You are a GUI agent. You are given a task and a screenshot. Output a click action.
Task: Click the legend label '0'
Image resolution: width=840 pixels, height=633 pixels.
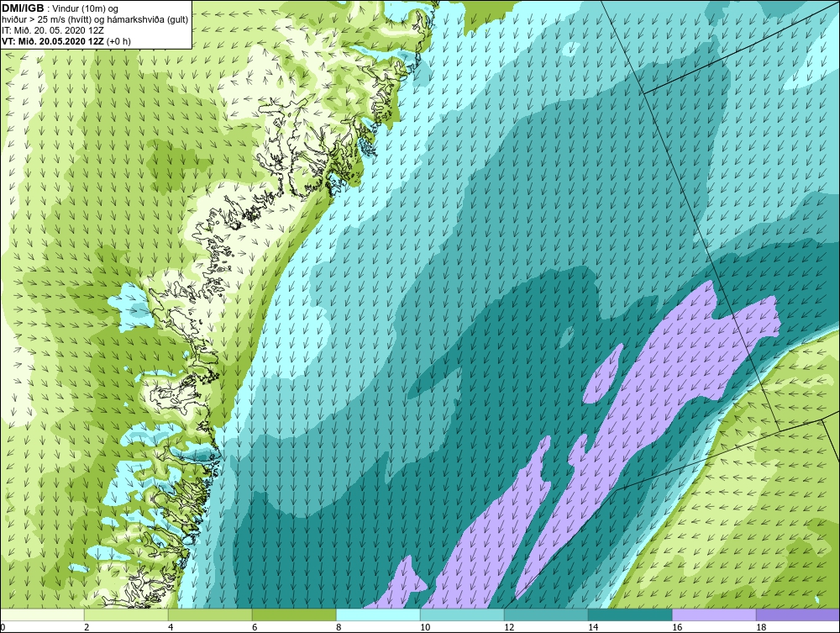pos(3,627)
